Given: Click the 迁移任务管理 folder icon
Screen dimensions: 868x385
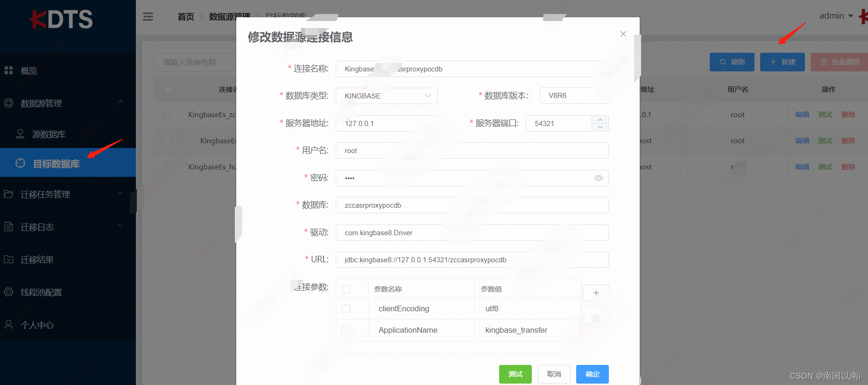Looking at the screenshot, I should (x=8, y=194).
